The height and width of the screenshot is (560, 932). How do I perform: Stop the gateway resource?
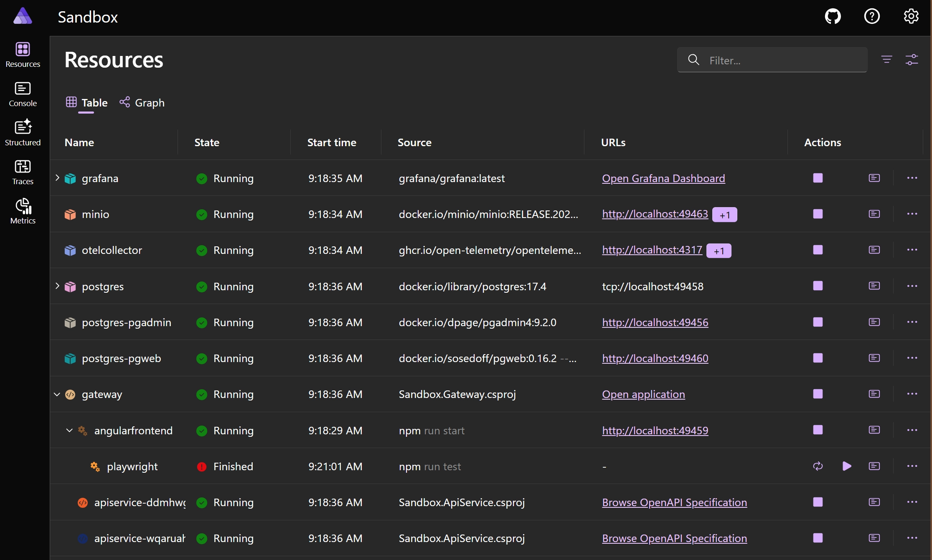(818, 394)
